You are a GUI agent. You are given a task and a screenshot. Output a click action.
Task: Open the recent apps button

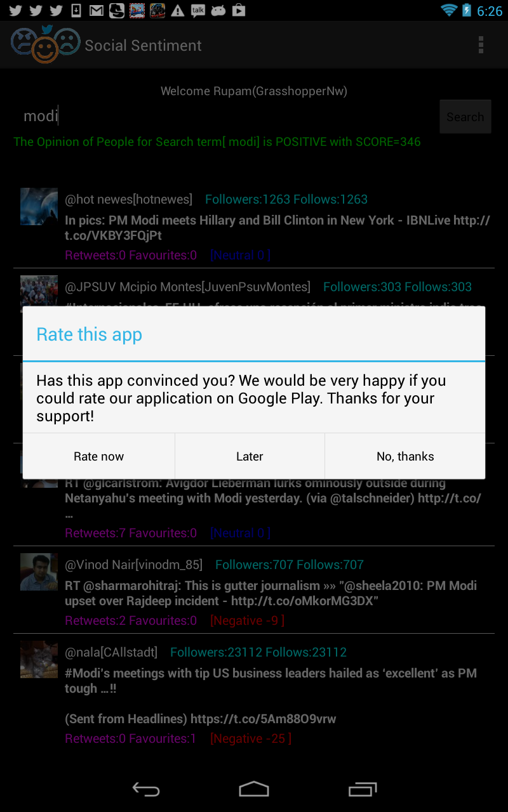pos(363,789)
